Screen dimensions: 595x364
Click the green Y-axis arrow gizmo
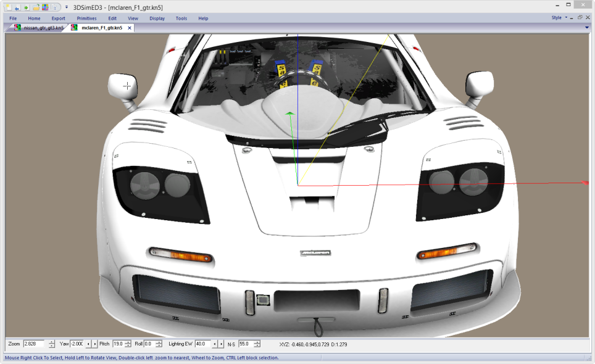290,114
